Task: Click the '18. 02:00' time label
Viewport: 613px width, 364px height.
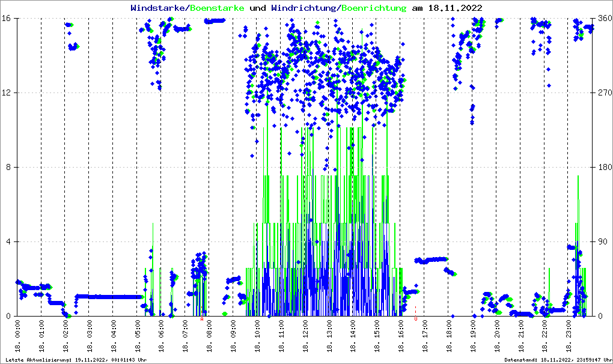Action: point(66,336)
